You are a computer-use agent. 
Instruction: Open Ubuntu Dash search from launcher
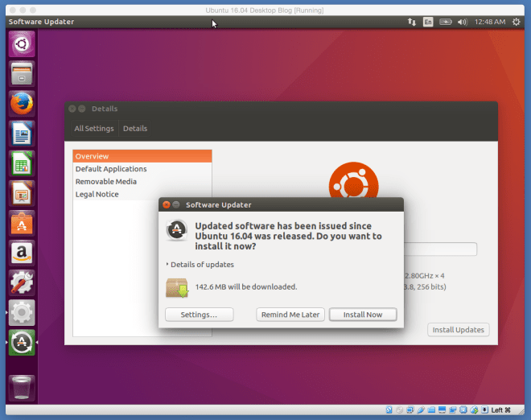(x=22, y=45)
